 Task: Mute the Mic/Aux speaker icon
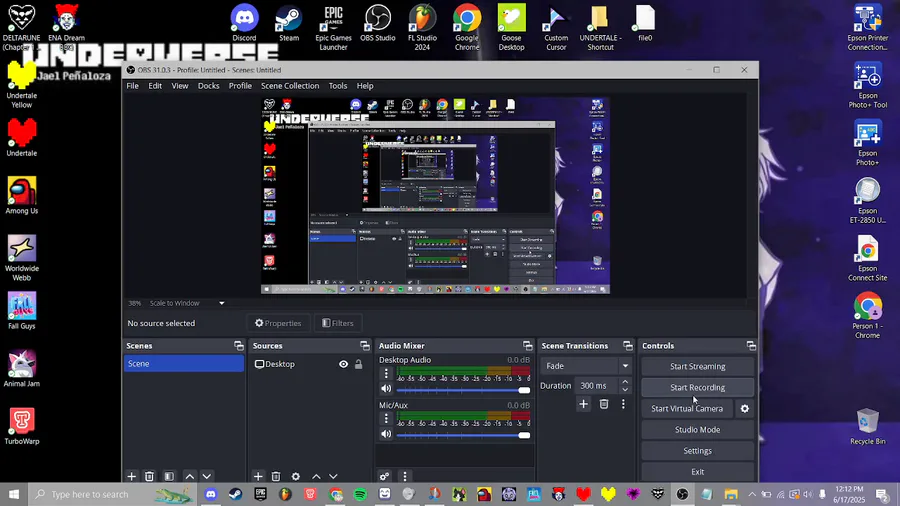tap(386, 434)
